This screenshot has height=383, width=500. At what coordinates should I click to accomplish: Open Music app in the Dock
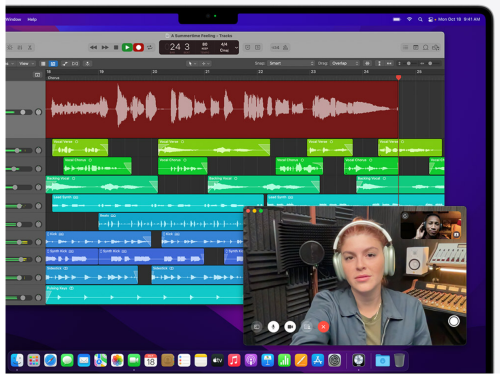(234, 360)
